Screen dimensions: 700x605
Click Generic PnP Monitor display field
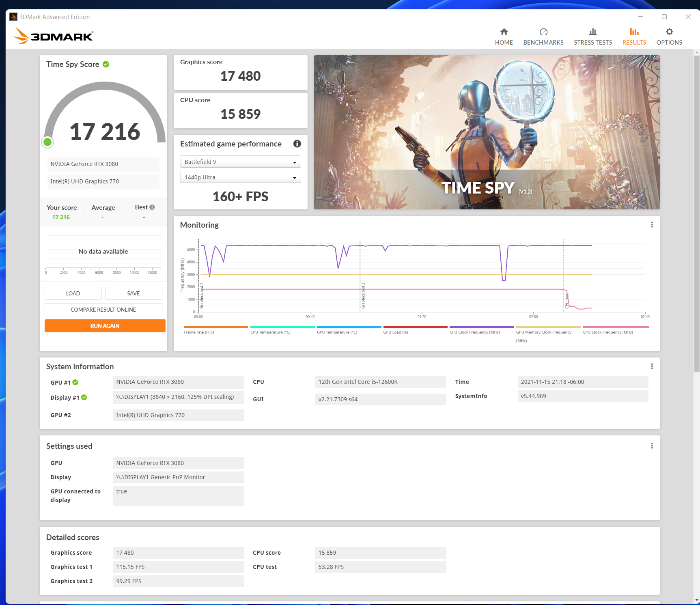click(x=178, y=477)
